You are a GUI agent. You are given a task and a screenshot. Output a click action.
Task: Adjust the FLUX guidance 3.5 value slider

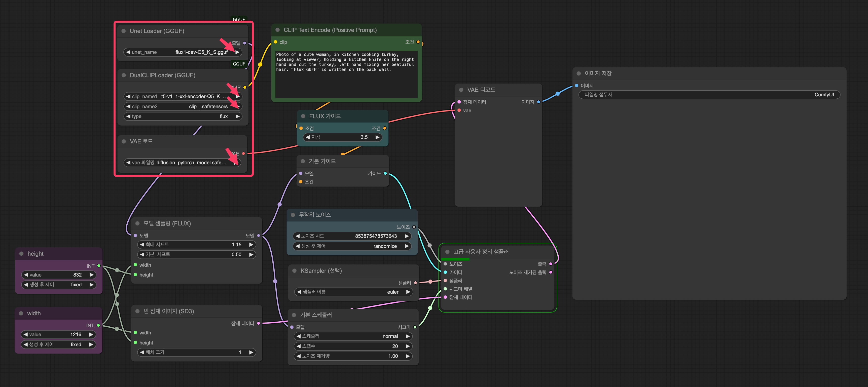click(342, 137)
